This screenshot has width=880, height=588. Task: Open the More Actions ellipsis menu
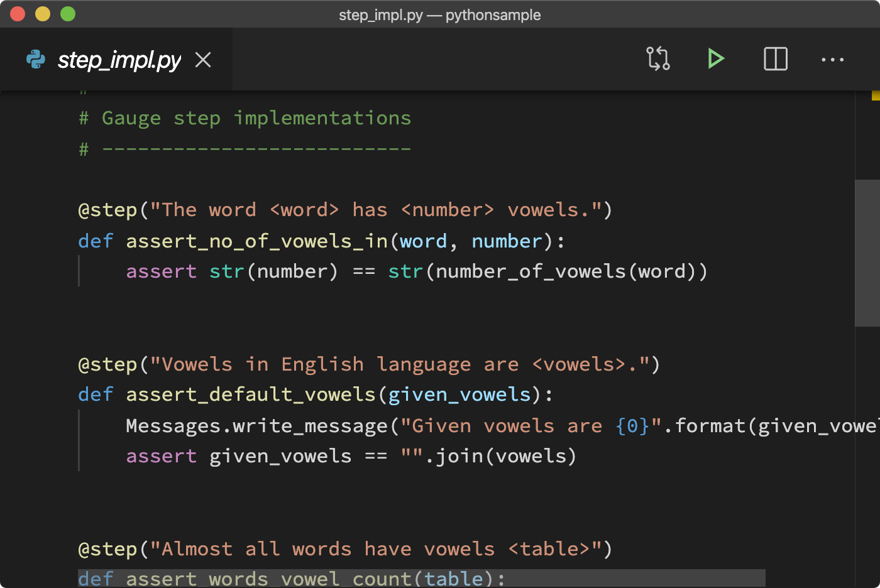[833, 60]
